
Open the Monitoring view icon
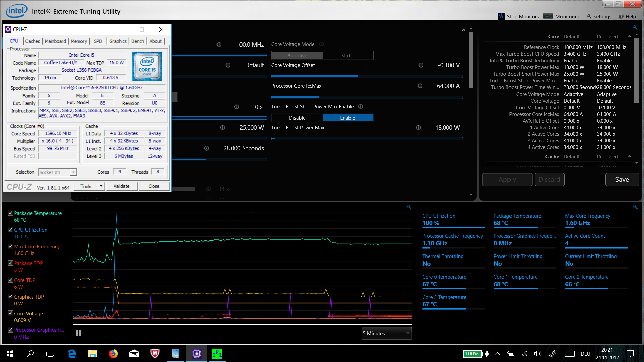[548, 16]
